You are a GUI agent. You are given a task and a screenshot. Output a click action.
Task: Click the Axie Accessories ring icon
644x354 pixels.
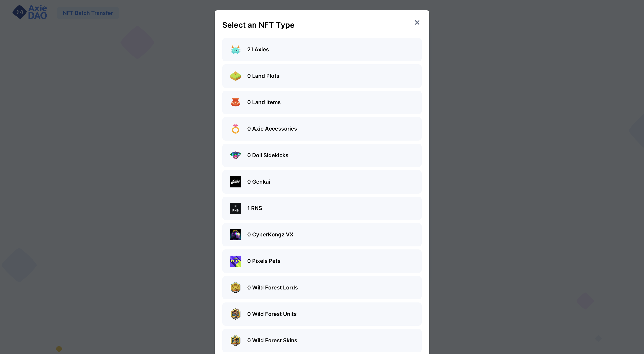coord(235,129)
